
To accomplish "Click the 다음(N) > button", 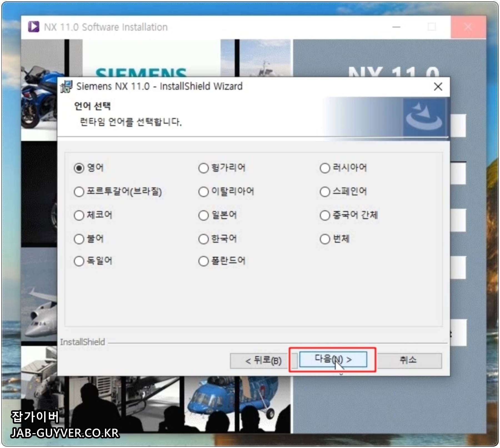I will coord(333,360).
